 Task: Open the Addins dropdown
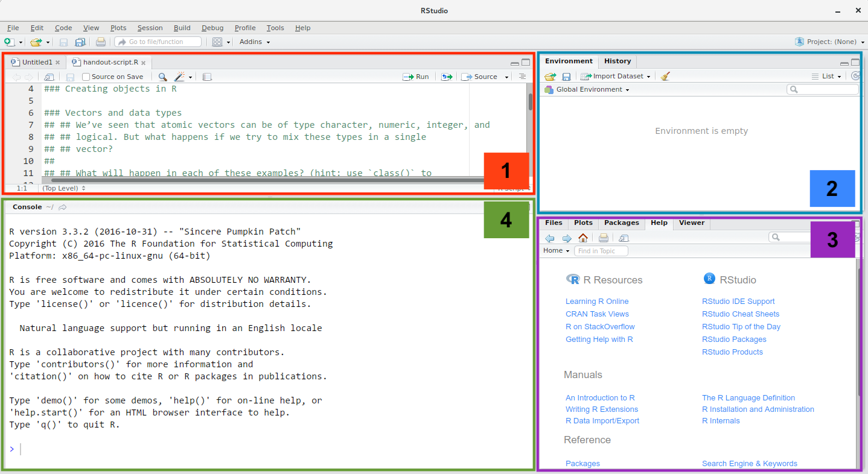click(x=255, y=42)
